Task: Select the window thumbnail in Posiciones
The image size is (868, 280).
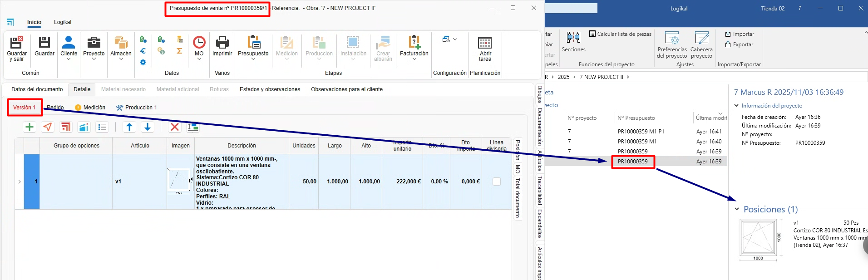Action: [x=758, y=238]
